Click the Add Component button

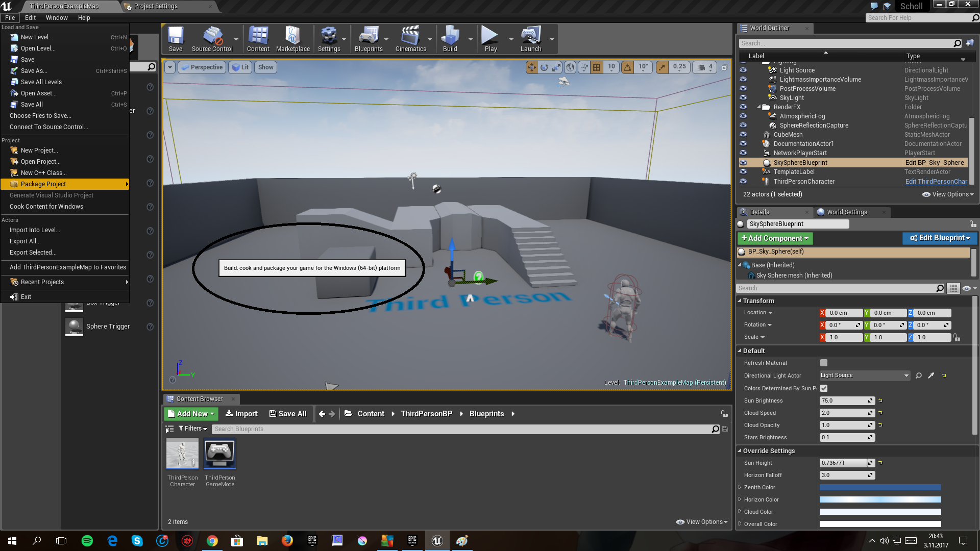click(775, 238)
